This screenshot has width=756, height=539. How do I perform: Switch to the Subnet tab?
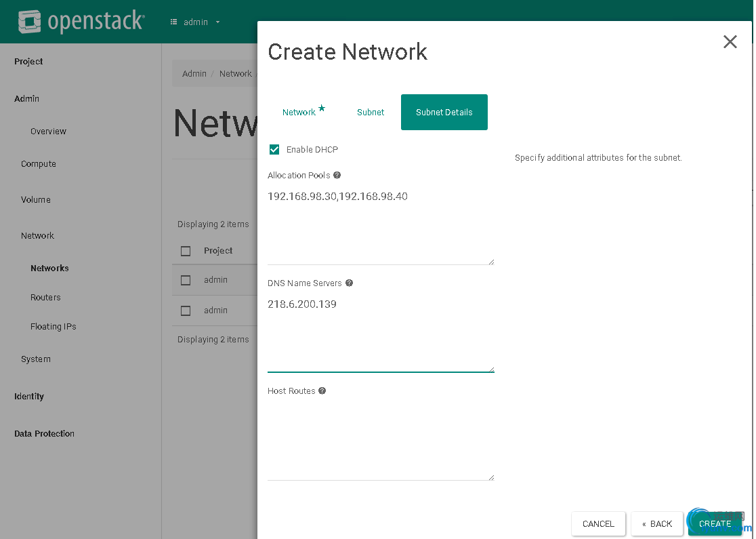[x=371, y=113]
